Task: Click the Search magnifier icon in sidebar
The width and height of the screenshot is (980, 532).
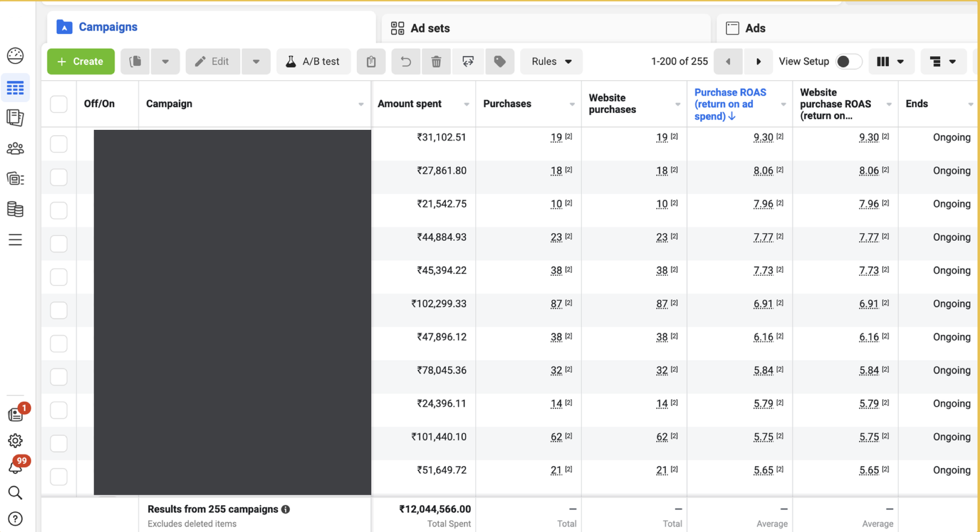Action: coord(15,493)
